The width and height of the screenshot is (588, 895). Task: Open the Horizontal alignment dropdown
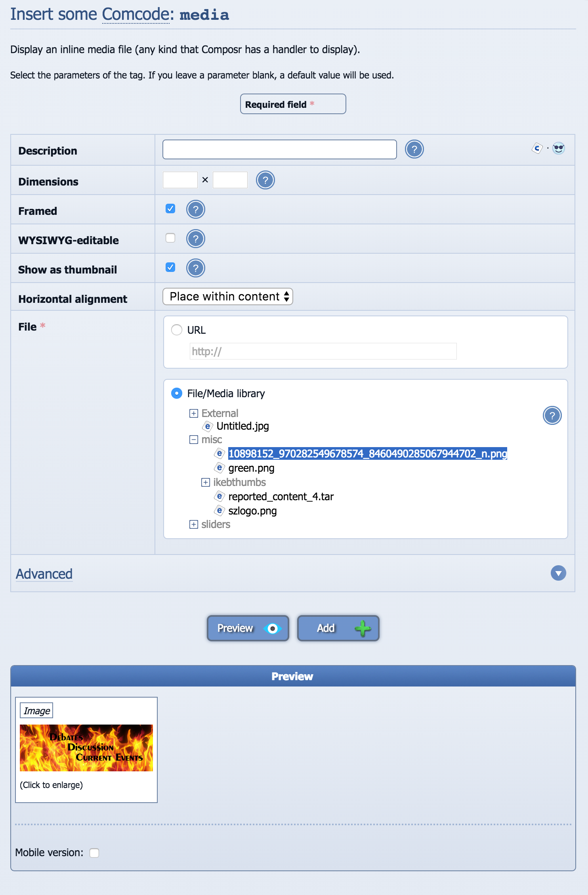[x=227, y=296]
